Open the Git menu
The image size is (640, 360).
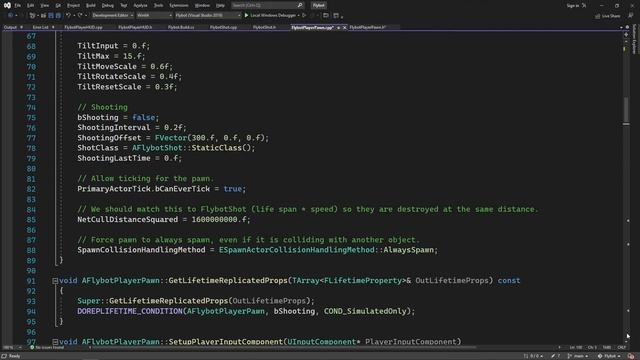point(58,5)
